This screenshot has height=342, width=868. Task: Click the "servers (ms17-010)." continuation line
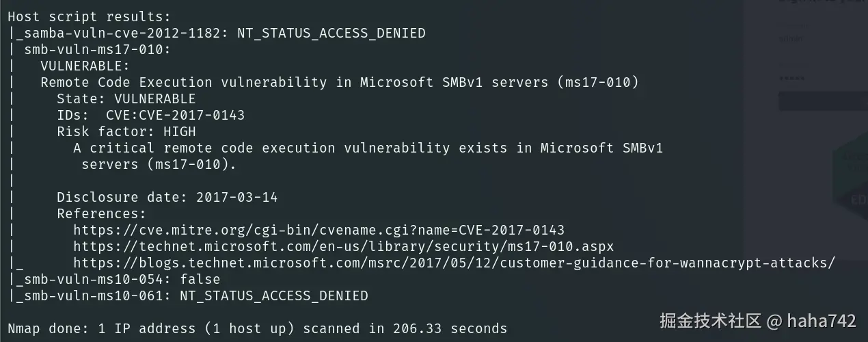[159, 164]
